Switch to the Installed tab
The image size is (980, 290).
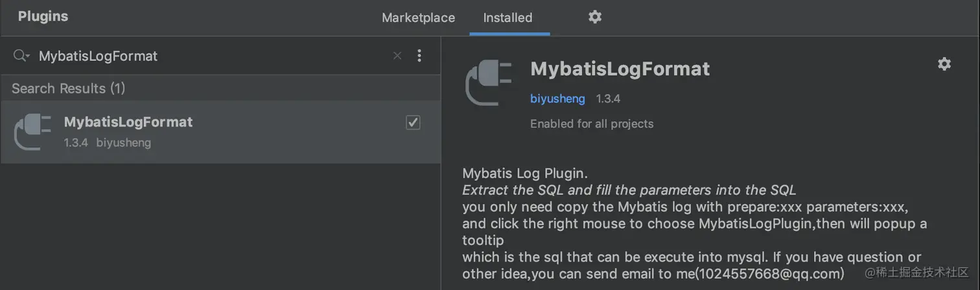tap(507, 18)
